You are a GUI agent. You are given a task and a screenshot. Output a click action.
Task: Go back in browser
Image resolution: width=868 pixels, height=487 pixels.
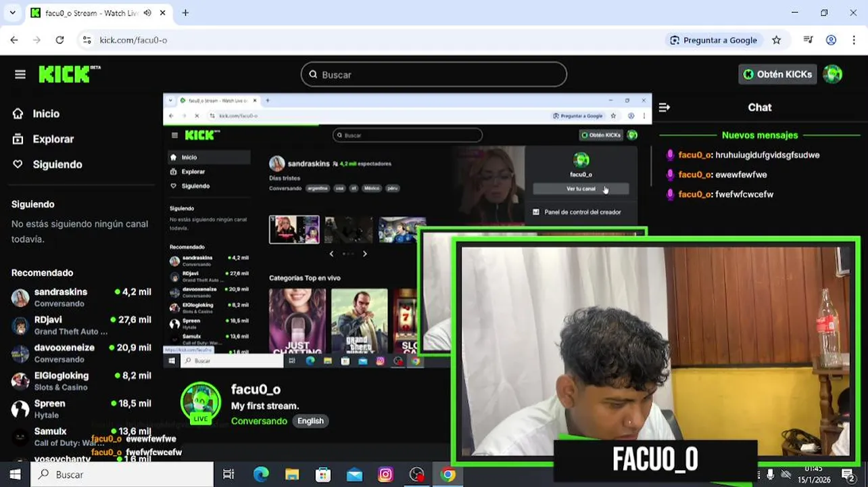(x=14, y=40)
